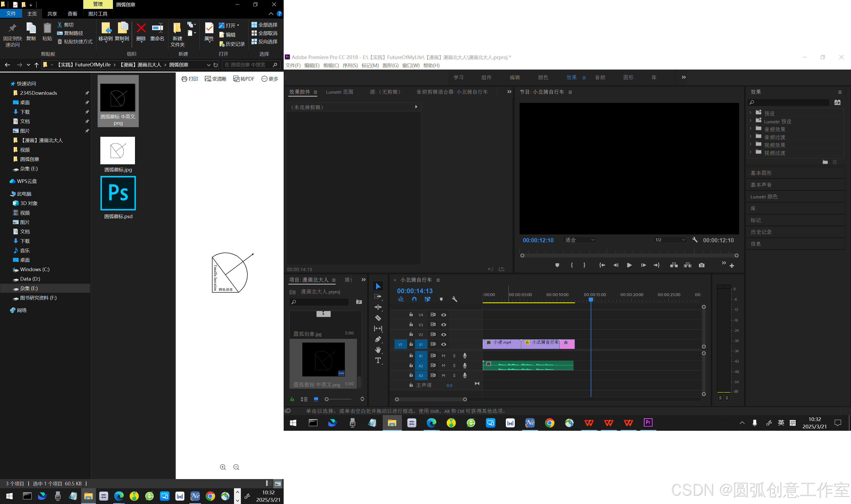Toggle Snap magnet in timeline

pyautogui.click(x=414, y=299)
